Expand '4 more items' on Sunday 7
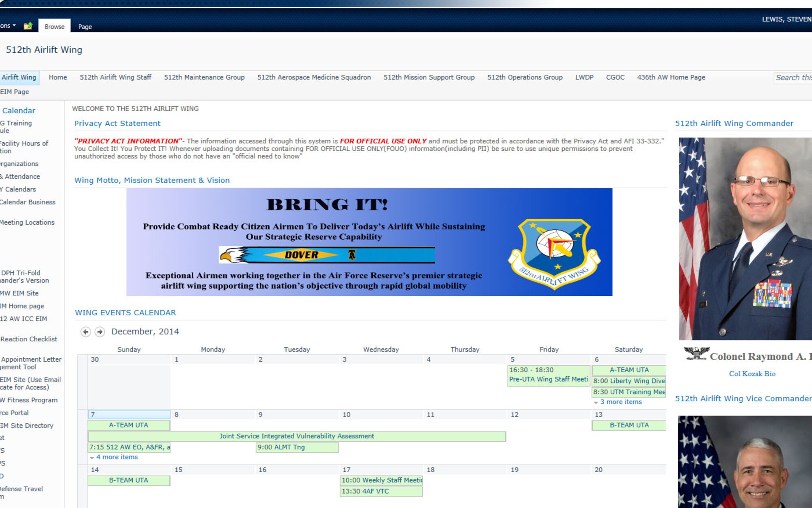 pos(117,457)
